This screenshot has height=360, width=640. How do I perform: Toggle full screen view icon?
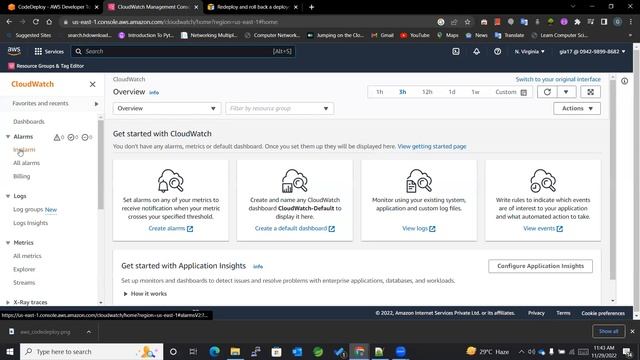pos(590,92)
